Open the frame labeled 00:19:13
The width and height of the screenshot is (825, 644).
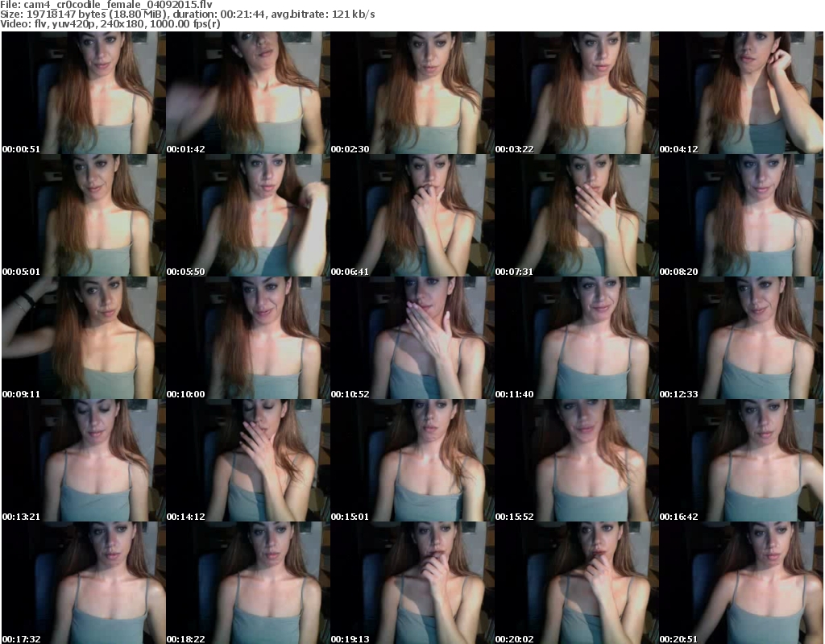pos(412,583)
